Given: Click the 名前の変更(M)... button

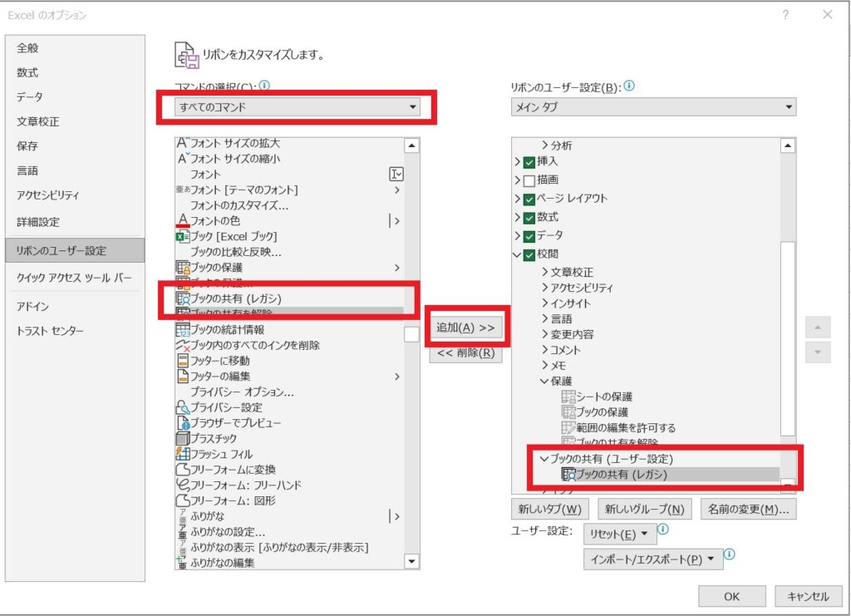Looking at the screenshot, I should click(x=749, y=509).
